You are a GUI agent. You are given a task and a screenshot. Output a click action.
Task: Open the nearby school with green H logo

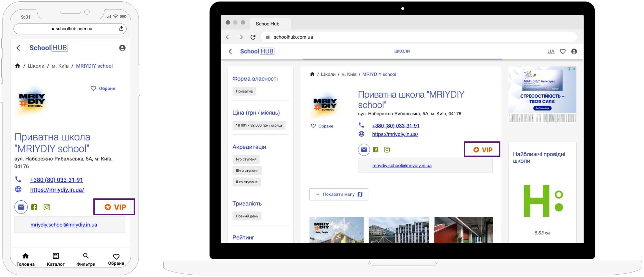[543, 201]
